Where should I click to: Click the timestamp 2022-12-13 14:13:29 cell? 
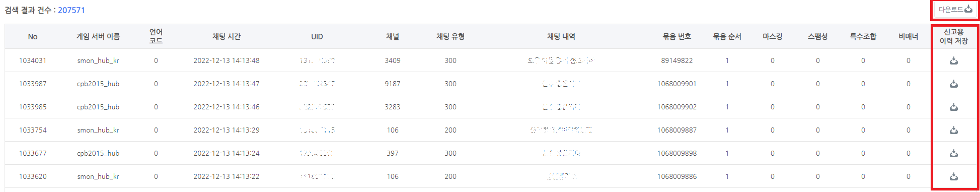pos(227,130)
